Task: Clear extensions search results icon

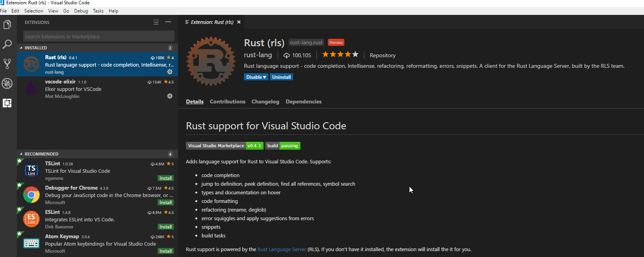Action: [x=156, y=22]
